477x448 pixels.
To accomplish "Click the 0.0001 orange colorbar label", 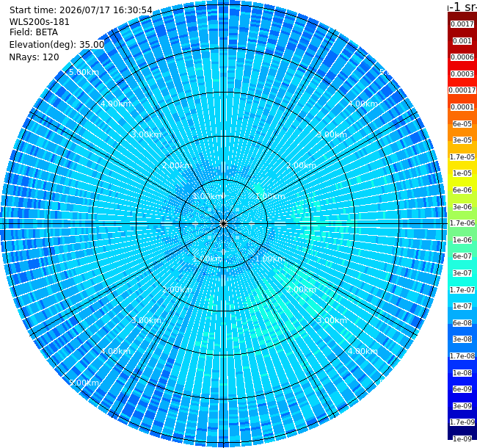I will pyautogui.click(x=462, y=107).
